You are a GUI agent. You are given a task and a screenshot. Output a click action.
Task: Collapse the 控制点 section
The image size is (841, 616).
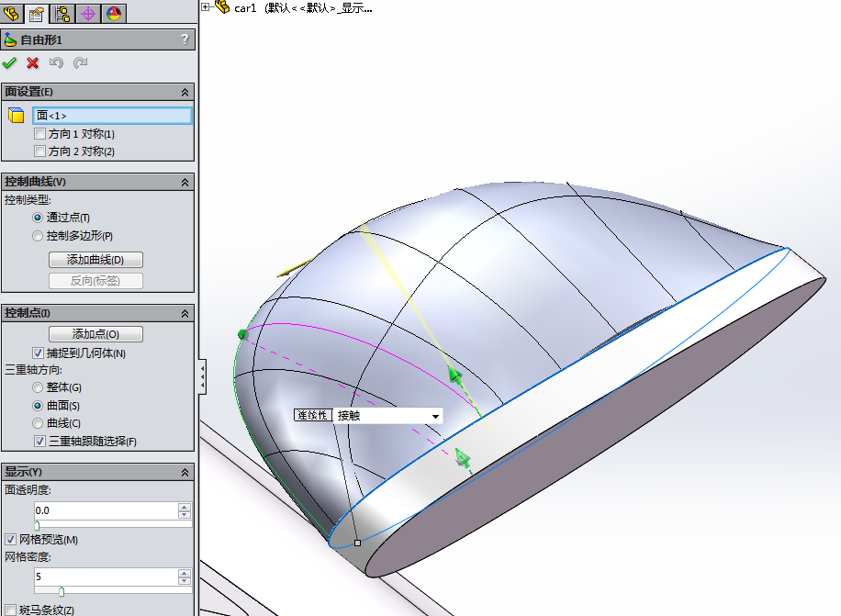point(185,313)
